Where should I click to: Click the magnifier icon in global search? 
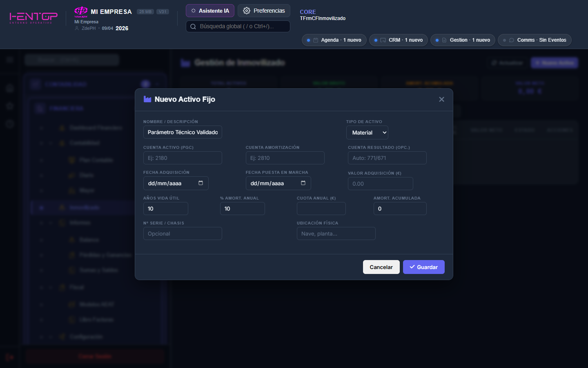coord(193,26)
